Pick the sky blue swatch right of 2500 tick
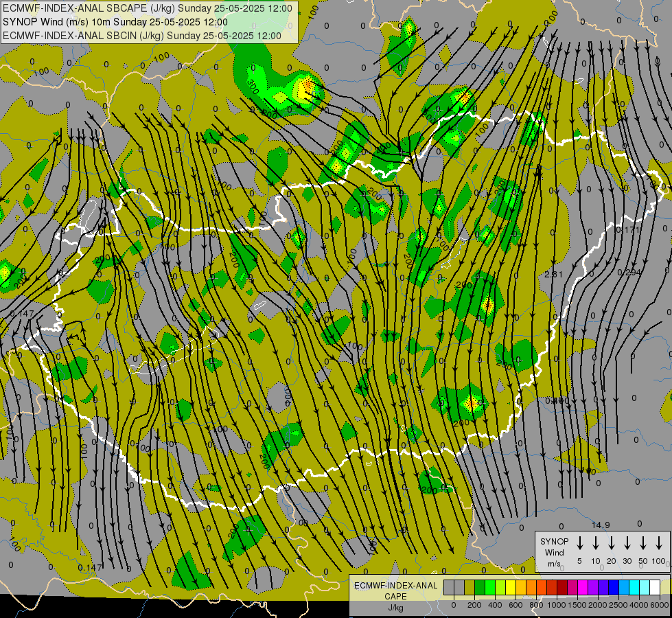The width and height of the screenshot is (672, 618). coord(625,587)
